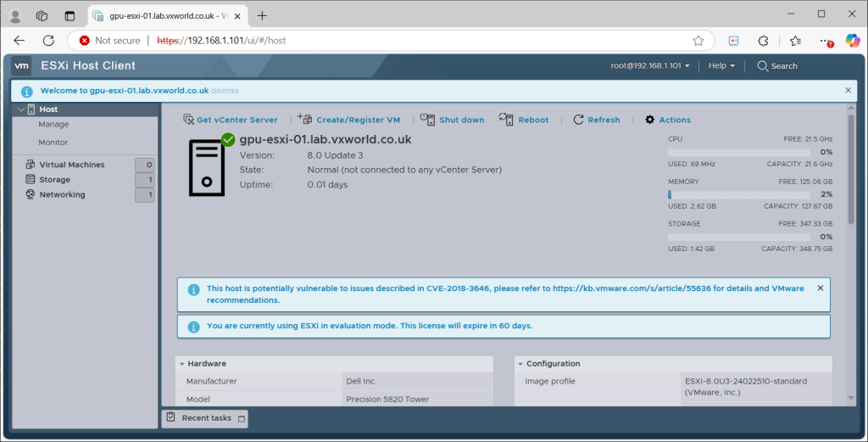
Task: Click the Search magnifier in header
Action: [763, 66]
